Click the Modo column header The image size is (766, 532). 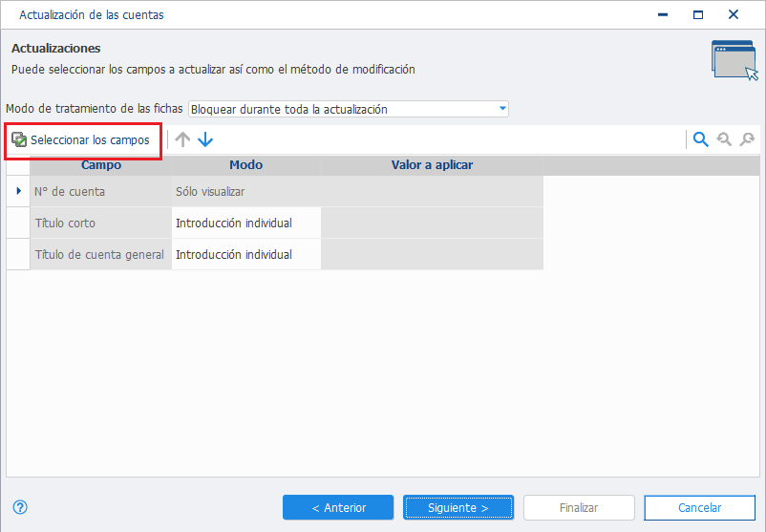point(246,165)
